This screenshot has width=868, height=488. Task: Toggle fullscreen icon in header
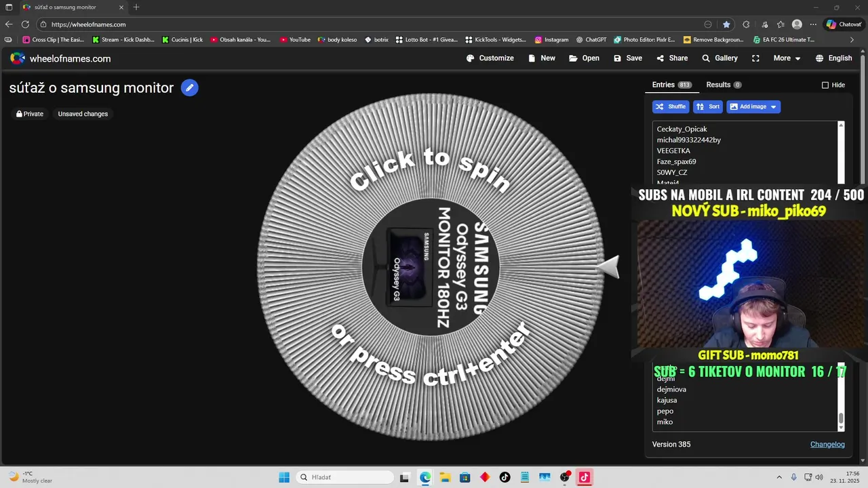[x=755, y=58]
